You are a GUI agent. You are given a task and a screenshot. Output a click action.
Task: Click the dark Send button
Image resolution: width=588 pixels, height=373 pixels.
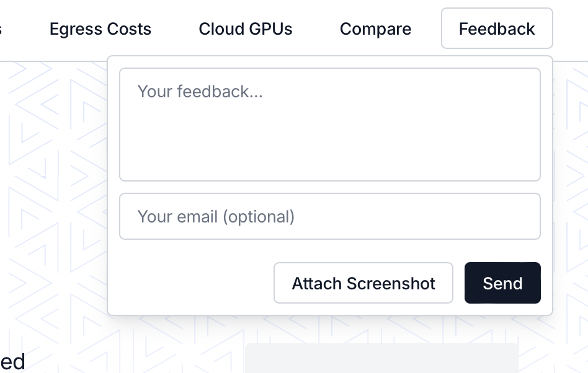click(x=502, y=283)
